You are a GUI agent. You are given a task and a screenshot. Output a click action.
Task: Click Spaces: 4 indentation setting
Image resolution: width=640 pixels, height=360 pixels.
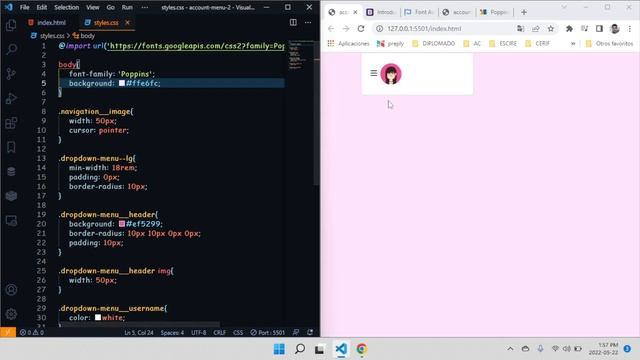tap(172, 333)
